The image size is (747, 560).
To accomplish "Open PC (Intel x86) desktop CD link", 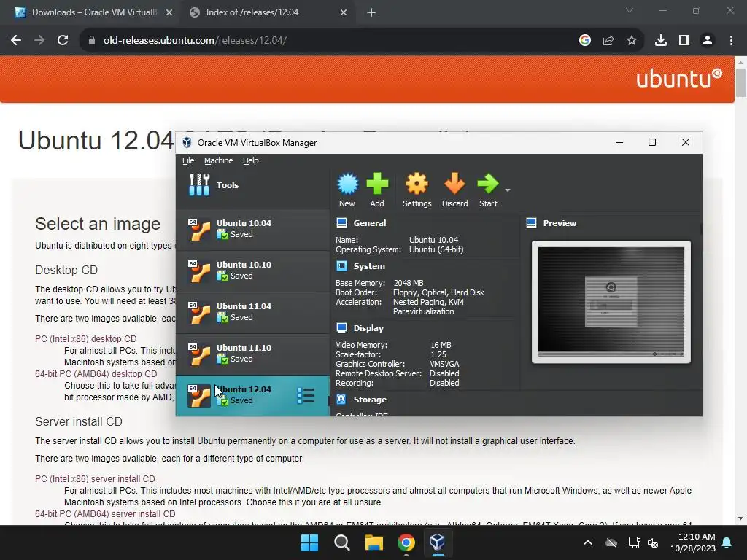I will pyautogui.click(x=86, y=338).
